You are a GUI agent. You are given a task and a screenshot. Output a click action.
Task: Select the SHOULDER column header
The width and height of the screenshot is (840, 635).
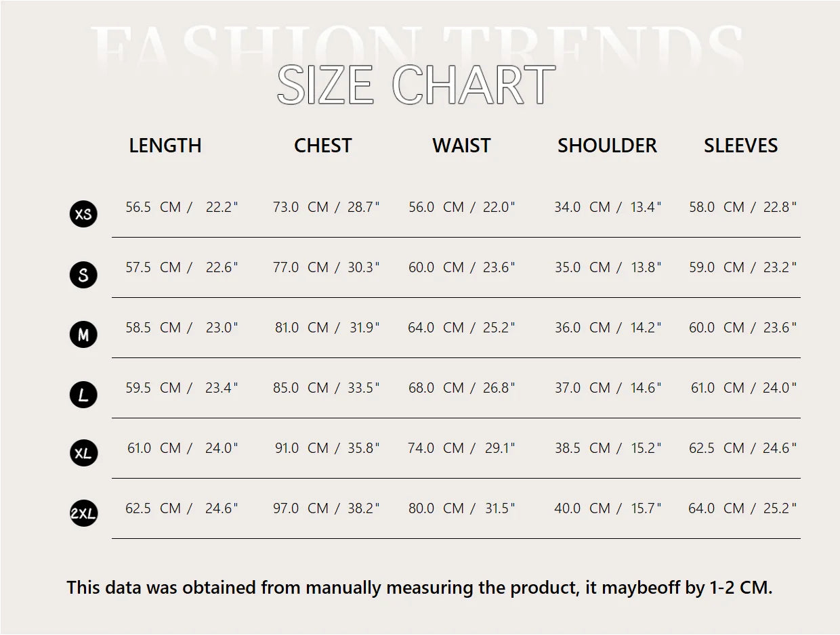607,146
